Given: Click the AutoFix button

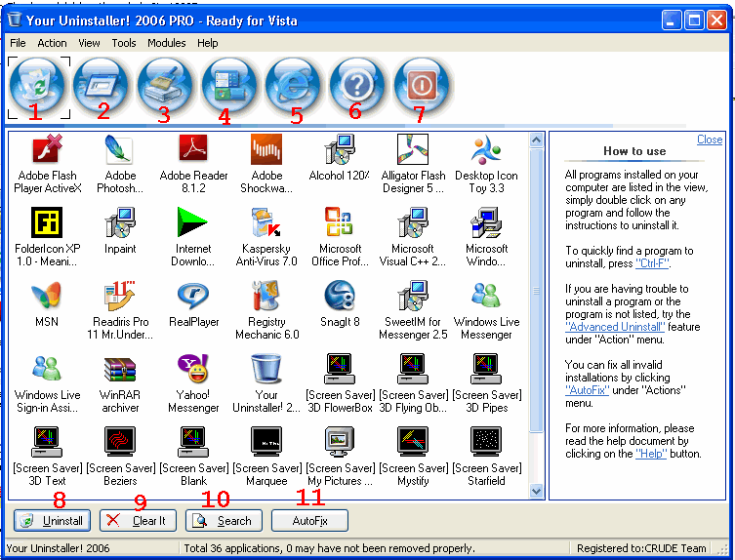Looking at the screenshot, I should (x=309, y=521).
